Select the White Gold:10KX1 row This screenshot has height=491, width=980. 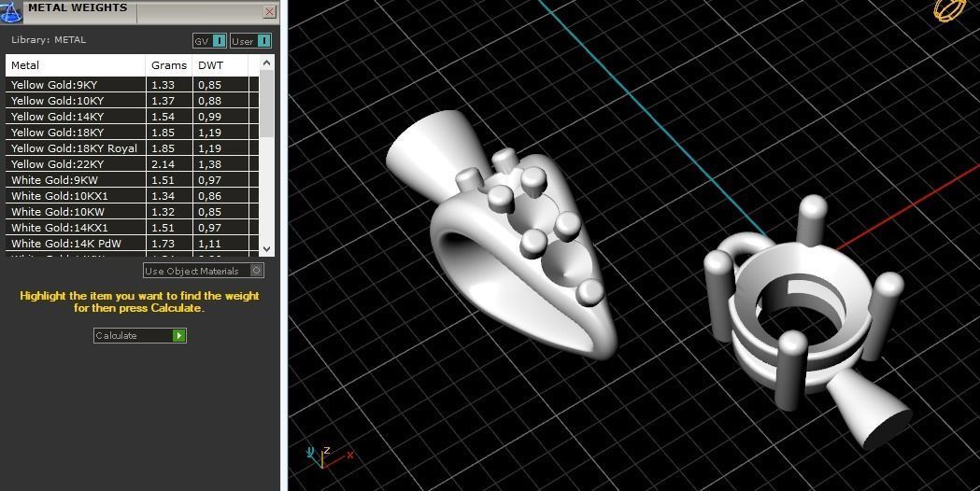132,195
